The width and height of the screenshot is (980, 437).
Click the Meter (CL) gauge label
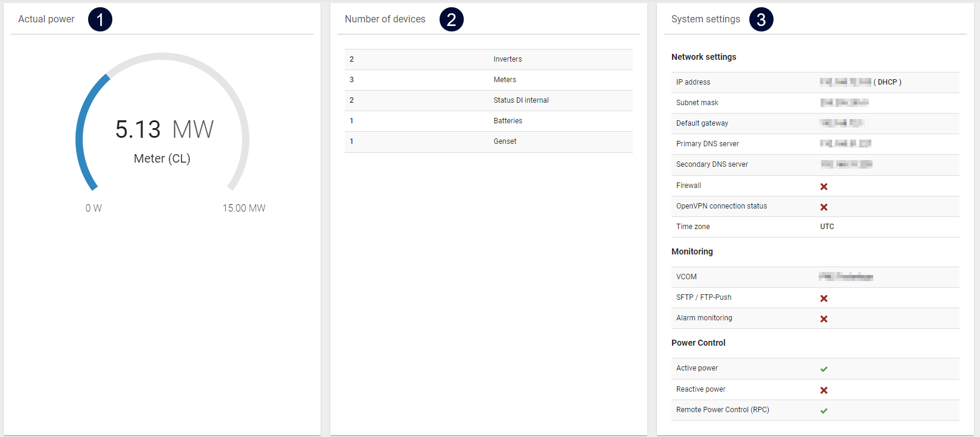[x=162, y=158]
